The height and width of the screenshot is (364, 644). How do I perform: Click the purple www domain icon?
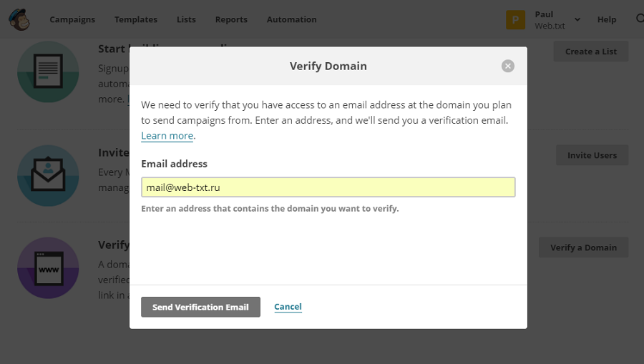(48, 267)
